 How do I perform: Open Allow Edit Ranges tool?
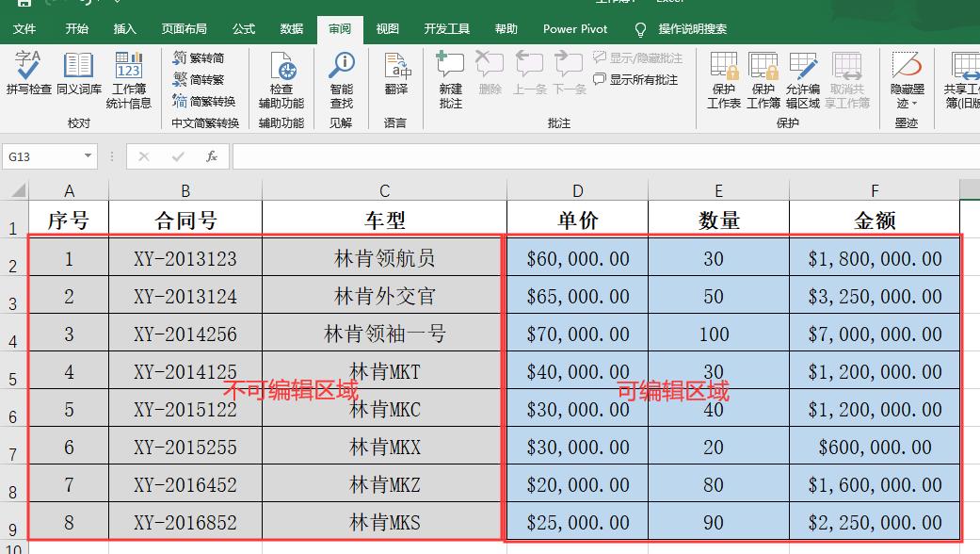click(803, 80)
